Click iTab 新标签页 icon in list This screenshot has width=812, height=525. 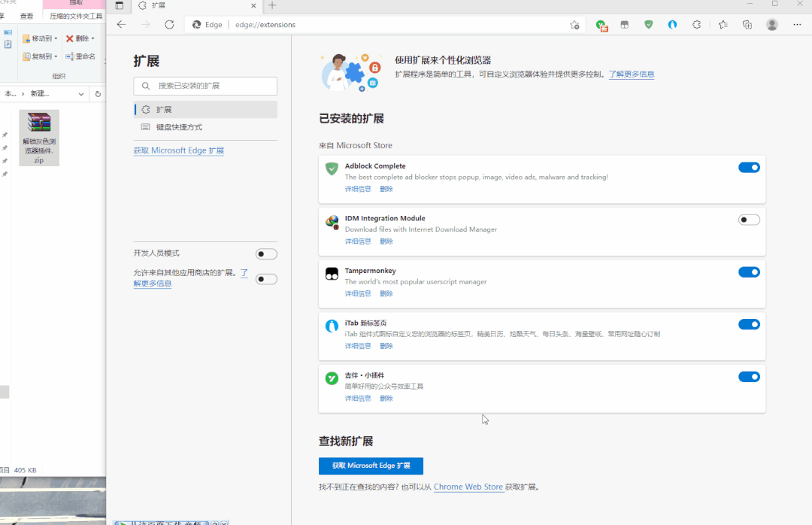[332, 326]
